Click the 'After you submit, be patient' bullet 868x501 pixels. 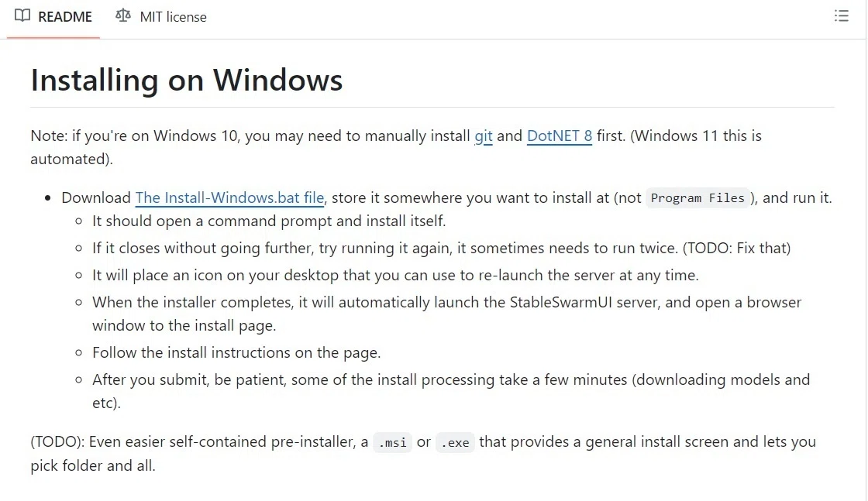(451, 391)
